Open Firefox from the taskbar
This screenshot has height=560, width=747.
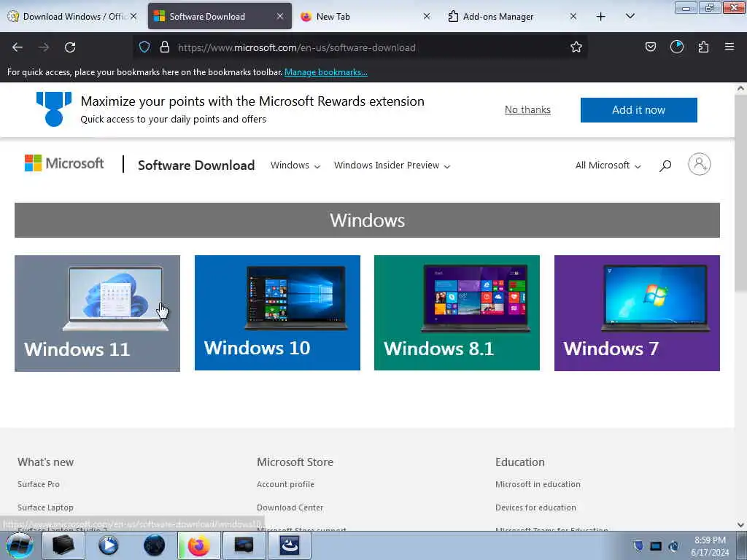pos(198,545)
